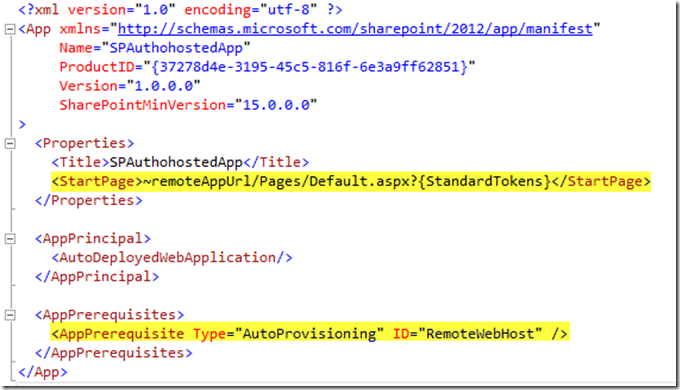680x390 pixels.
Task: Click the RemoteWebHost ID value
Action: click(x=480, y=334)
